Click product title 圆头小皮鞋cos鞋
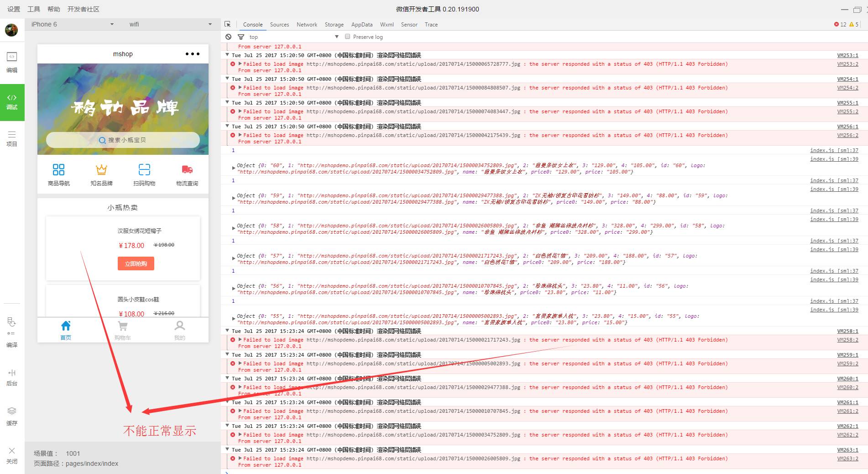The image size is (868, 474). click(x=138, y=299)
